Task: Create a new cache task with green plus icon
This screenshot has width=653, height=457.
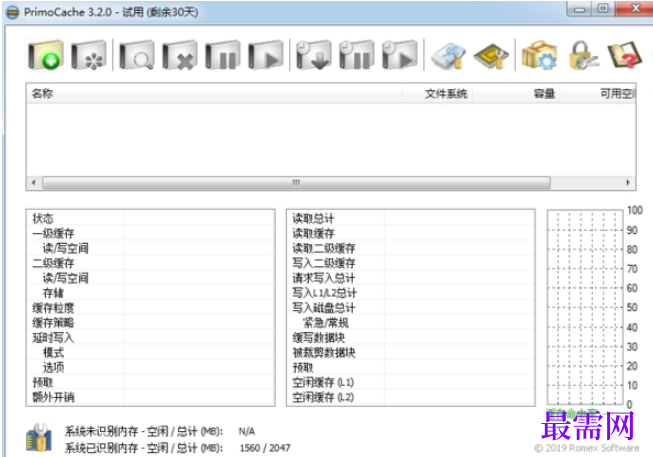Action: tap(45, 55)
